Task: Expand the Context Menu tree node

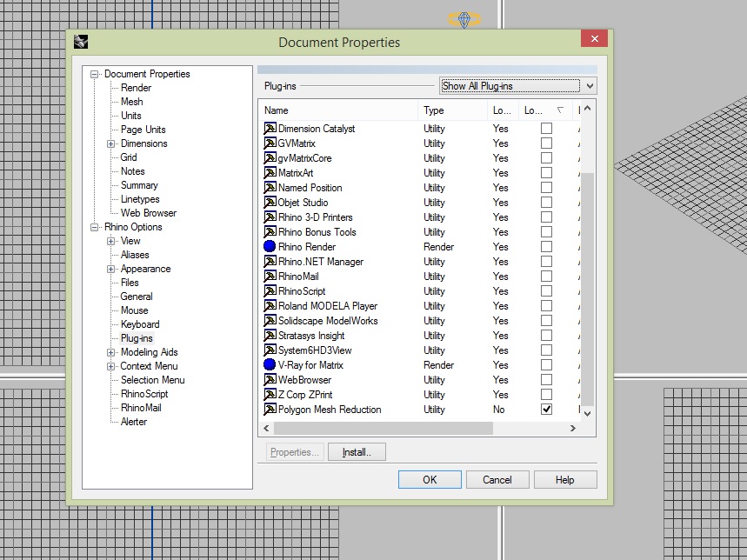Action: point(110,366)
